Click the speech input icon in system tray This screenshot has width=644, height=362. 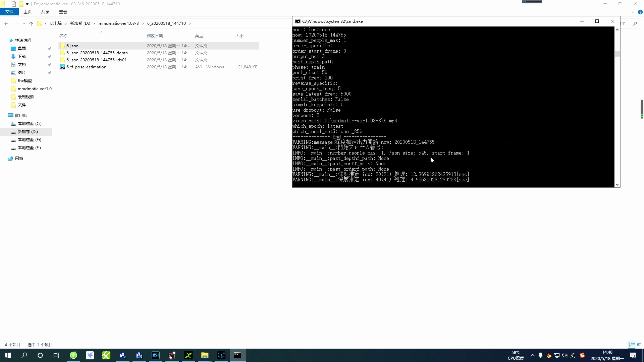[540, 355]
